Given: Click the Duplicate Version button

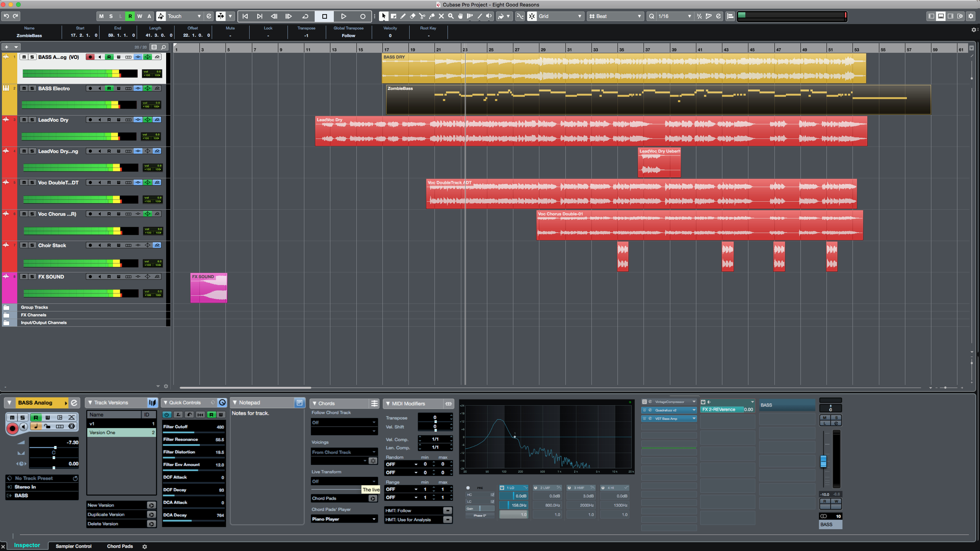Looking at the screenshot, I should coord(151,515).
